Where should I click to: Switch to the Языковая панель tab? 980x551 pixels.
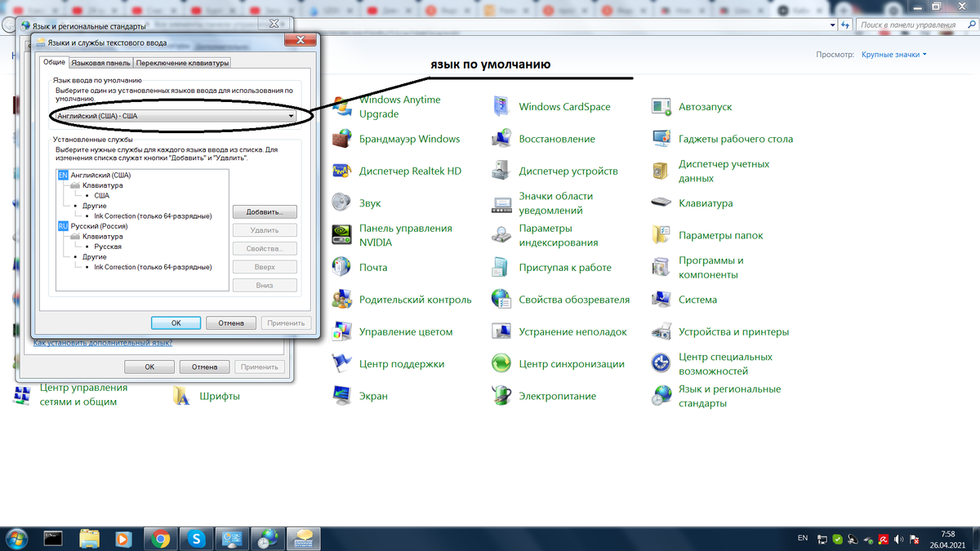pos(100,63)
